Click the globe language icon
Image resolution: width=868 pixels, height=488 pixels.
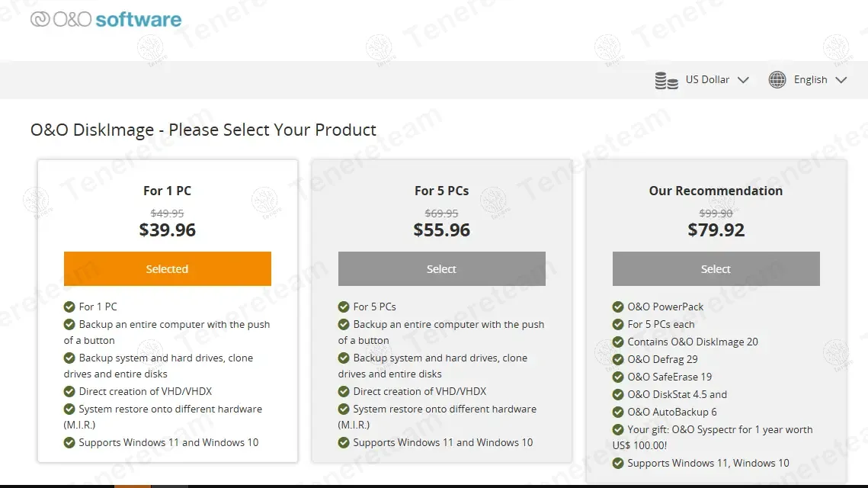point(777,80)
